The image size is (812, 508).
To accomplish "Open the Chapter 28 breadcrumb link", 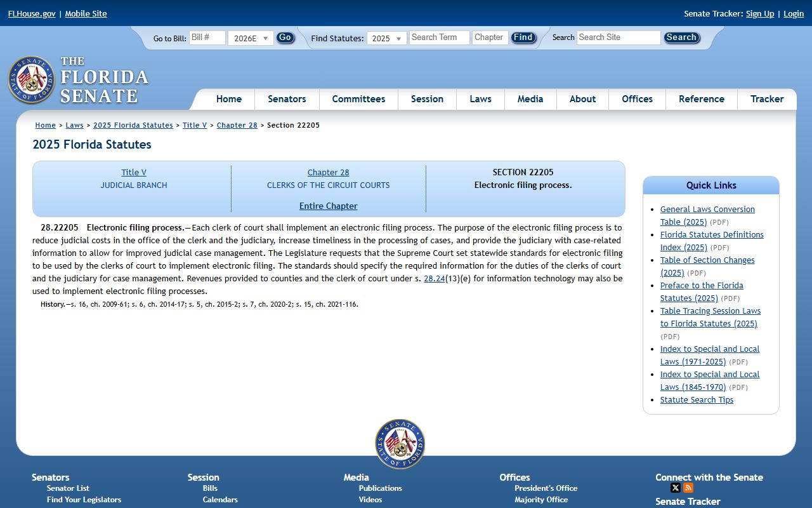I will 237,125.
